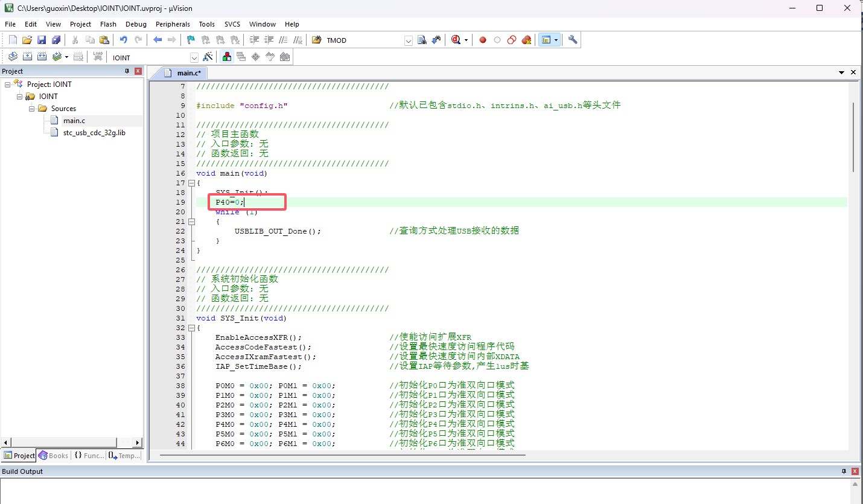This screenshot has height=504, width=863.
Task: Download to flash with LOAD icon
Action: [x=98, y=57]
